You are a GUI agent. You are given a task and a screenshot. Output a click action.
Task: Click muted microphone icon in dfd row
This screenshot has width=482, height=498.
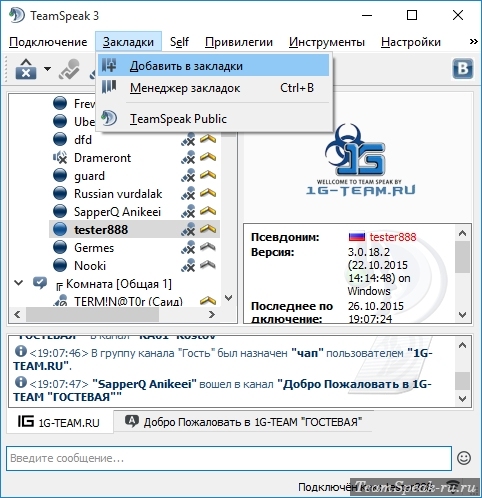tap(188, 140)
